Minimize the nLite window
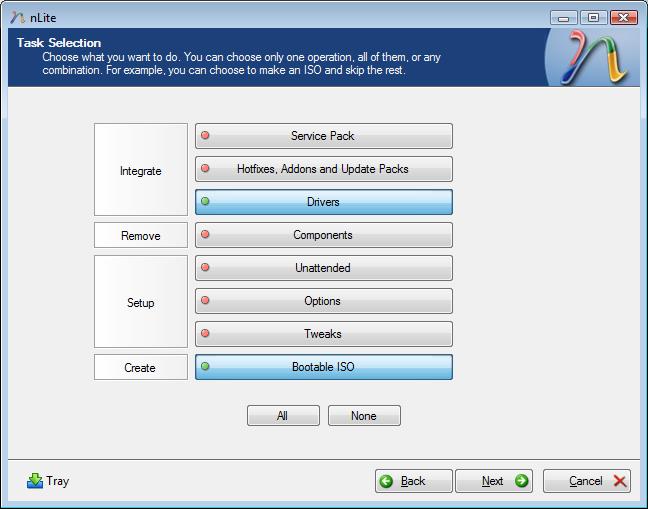 pos(564,18)
